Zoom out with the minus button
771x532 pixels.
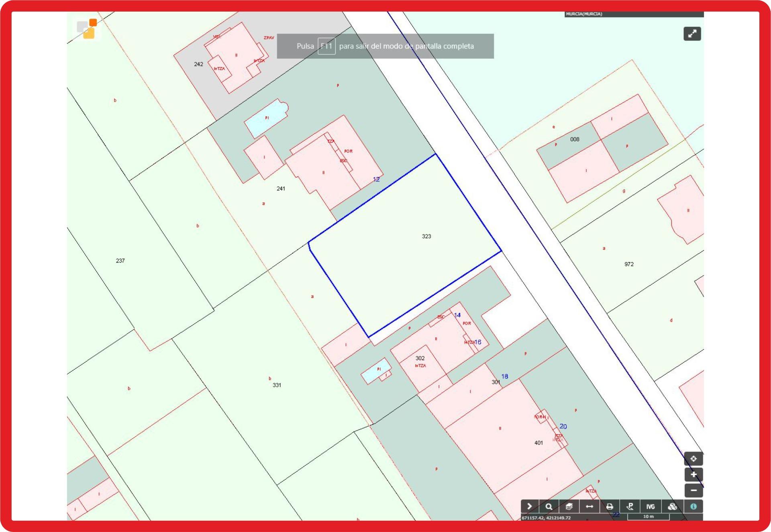coord(693,490)
